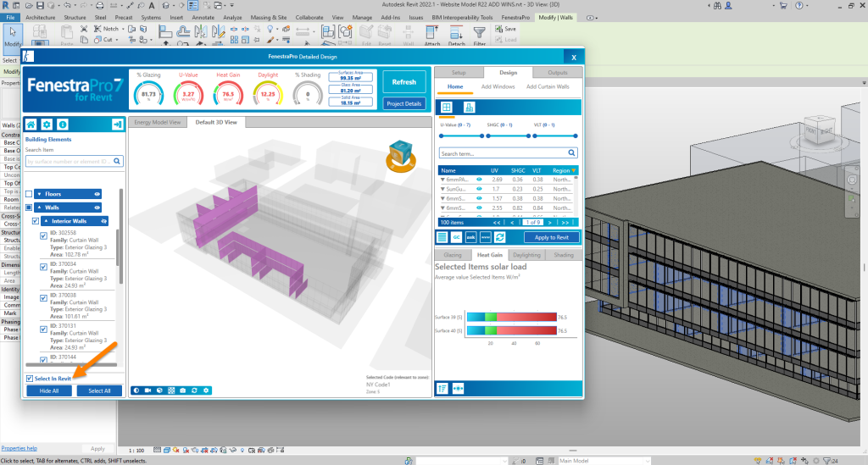Click the refresh arrows icon in the 3D view toolbar

[194, 390]
